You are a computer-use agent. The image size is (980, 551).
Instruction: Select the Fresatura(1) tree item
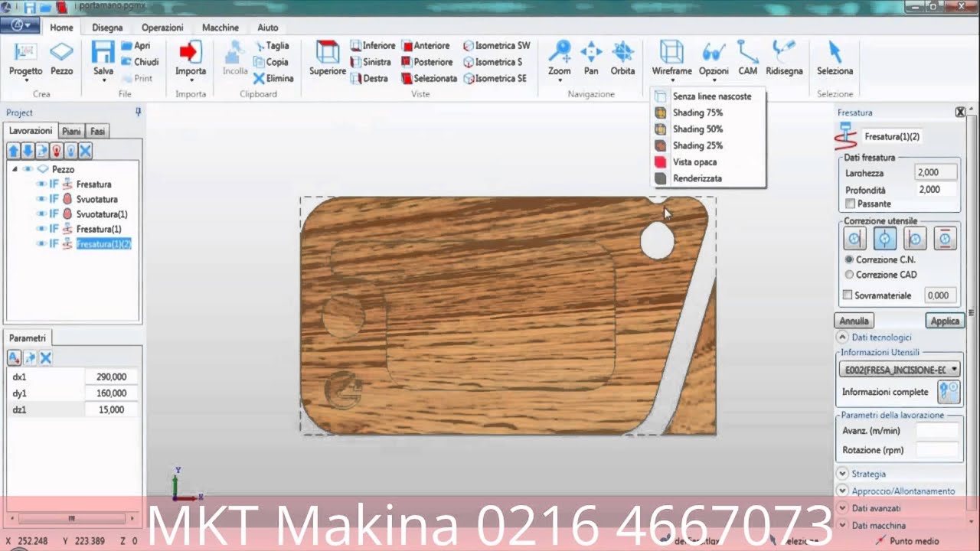[x=99, y=229]
